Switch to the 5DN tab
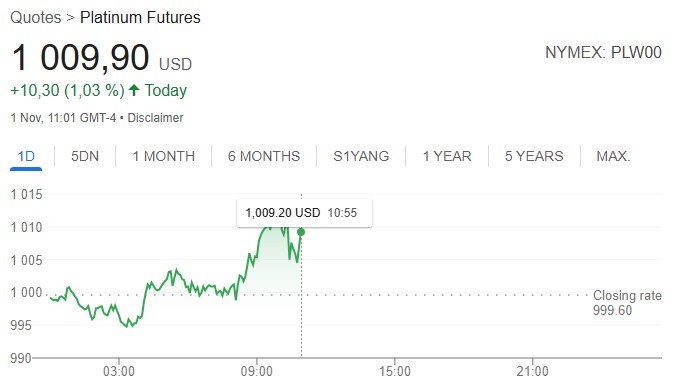This screenshot has height=391, width=686. pos(85,156)
